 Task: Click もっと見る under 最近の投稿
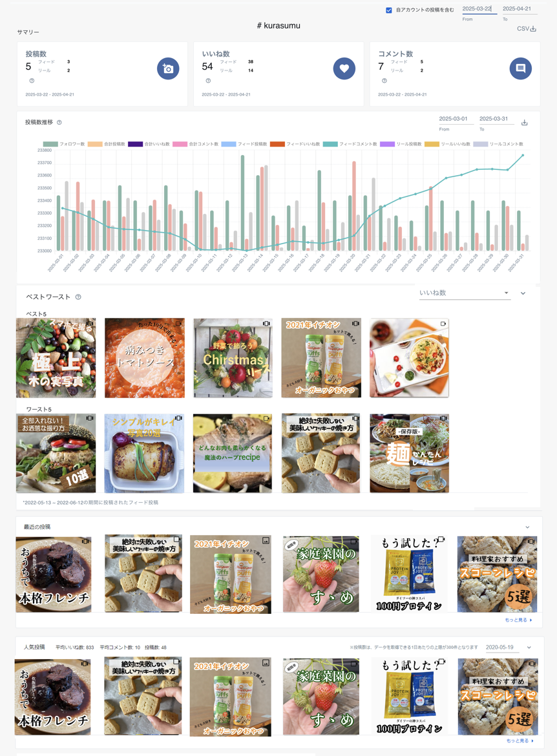[x=518, y=620]
